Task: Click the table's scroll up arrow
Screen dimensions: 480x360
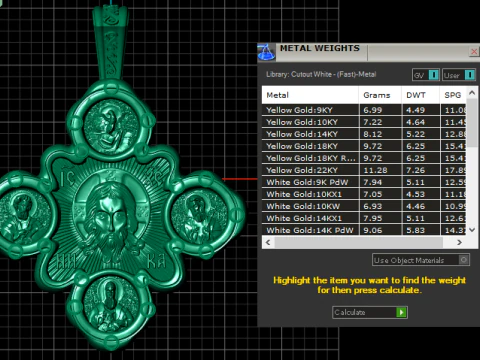Action: (472, 93)
